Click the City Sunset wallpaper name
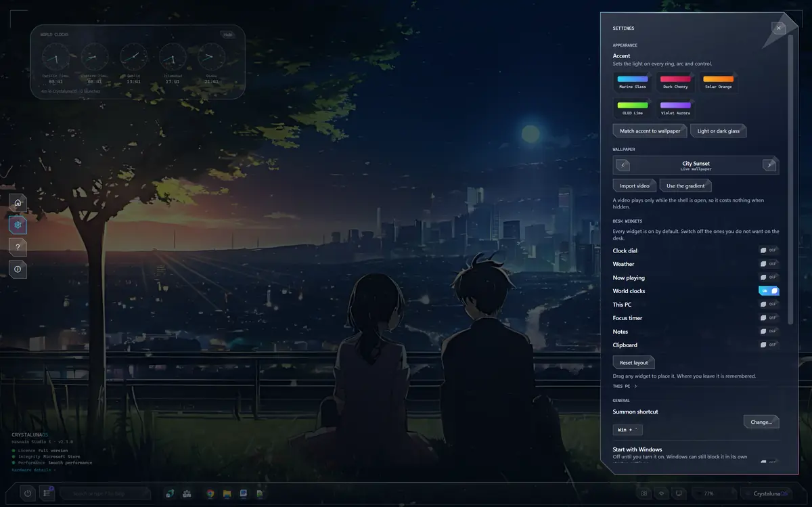 [x=696, y=164]
